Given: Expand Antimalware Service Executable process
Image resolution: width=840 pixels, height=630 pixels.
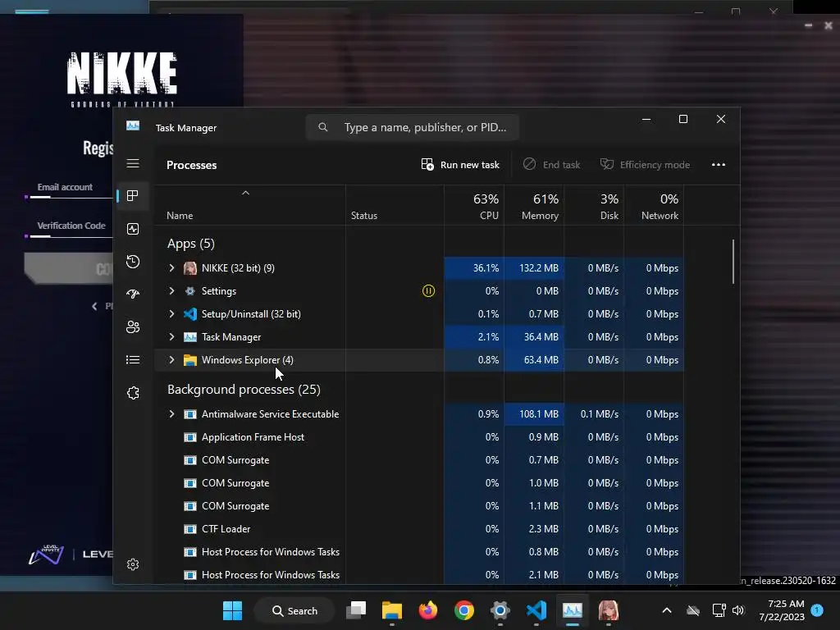Looking at the screenshot, I should (171, 414).
